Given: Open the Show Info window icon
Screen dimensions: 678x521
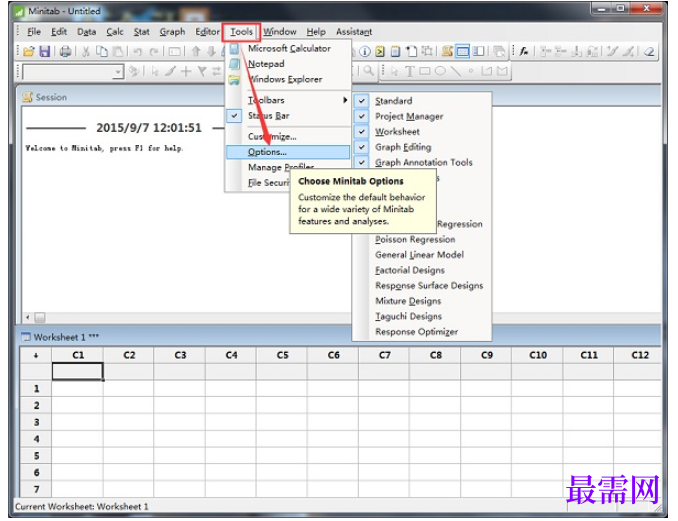Looking at the screenshot, I should pyautogui.click(x=365, y=51).
